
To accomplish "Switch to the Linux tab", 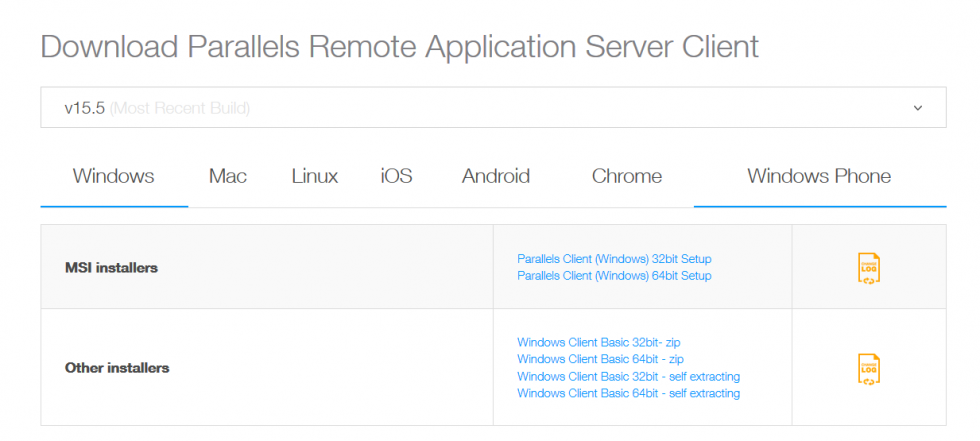I will point(314,176).
